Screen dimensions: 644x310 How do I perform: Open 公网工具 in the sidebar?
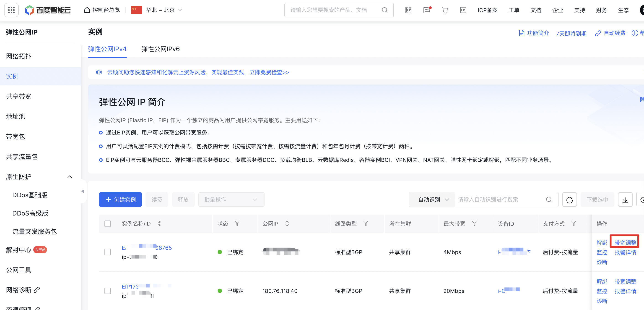tap(18, 270)
